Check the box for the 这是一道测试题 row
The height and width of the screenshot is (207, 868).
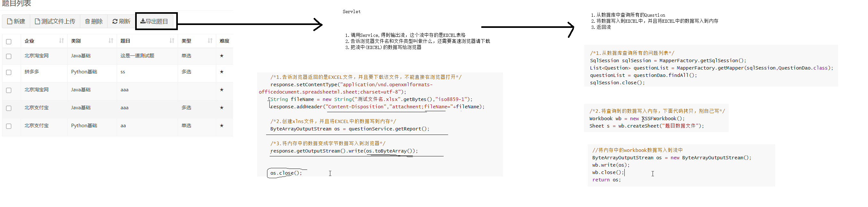click(x=9, y=56)
